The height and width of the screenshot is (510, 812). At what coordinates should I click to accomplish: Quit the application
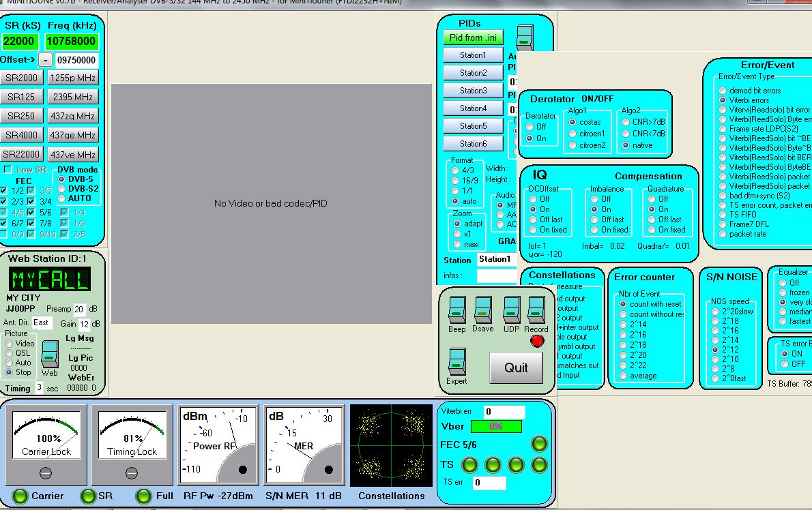516,367
